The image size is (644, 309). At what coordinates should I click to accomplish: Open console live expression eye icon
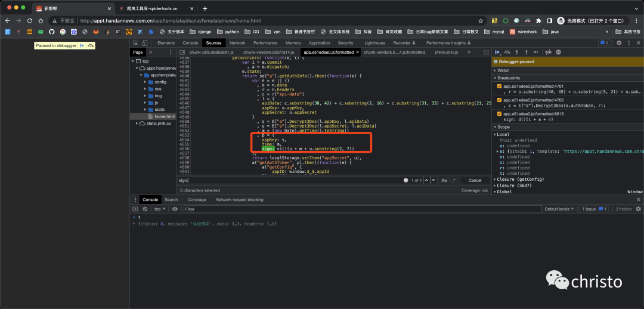pyautogui.click(x=175, y=209)
